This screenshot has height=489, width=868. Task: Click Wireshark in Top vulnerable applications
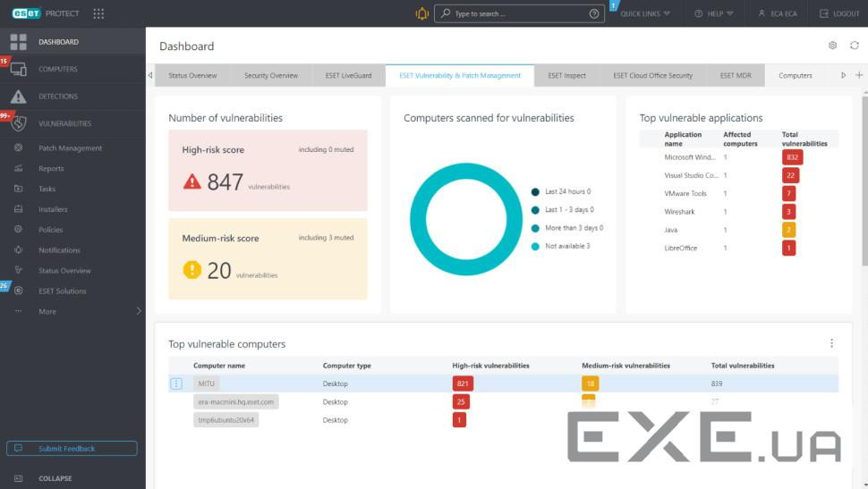[x=679, y=211]
